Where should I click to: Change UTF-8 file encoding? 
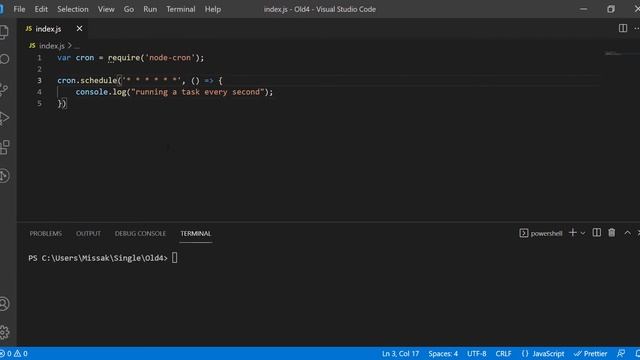(477, 353)
